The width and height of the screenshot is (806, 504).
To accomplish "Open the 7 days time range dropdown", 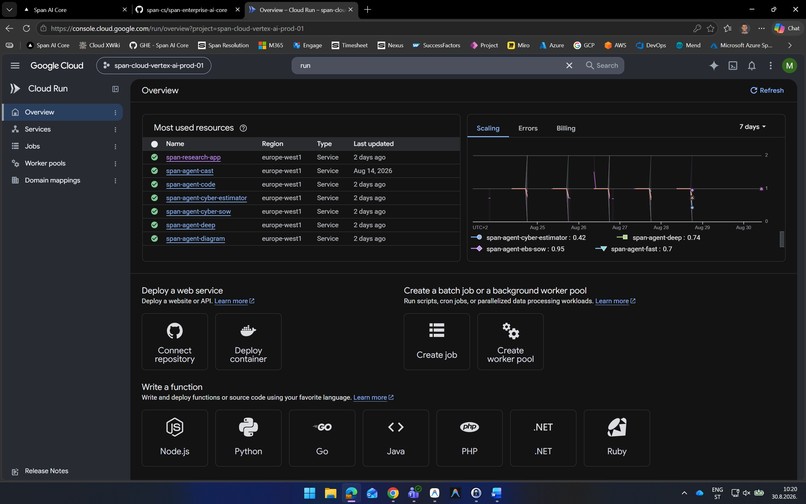I will [752, 127].
